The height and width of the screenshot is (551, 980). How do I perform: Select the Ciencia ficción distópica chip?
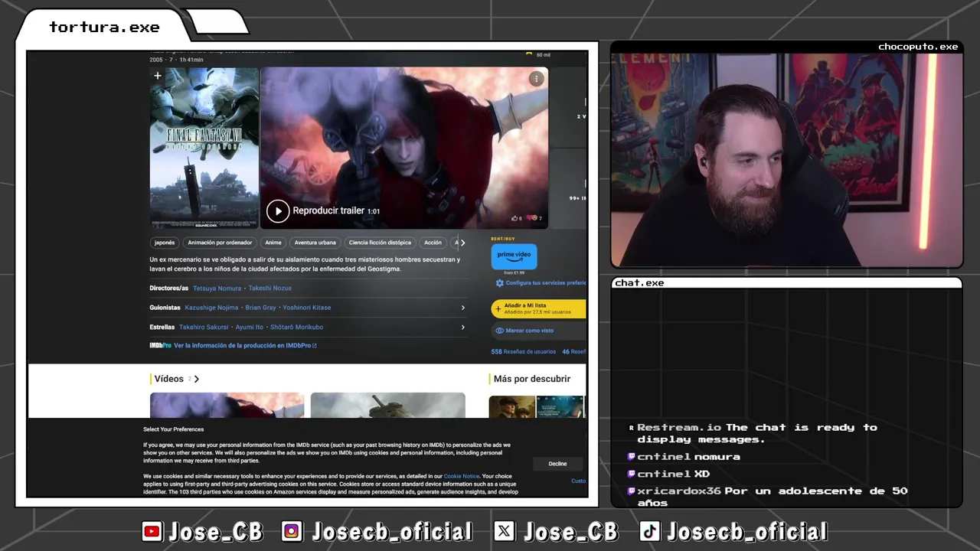point(380,243)
